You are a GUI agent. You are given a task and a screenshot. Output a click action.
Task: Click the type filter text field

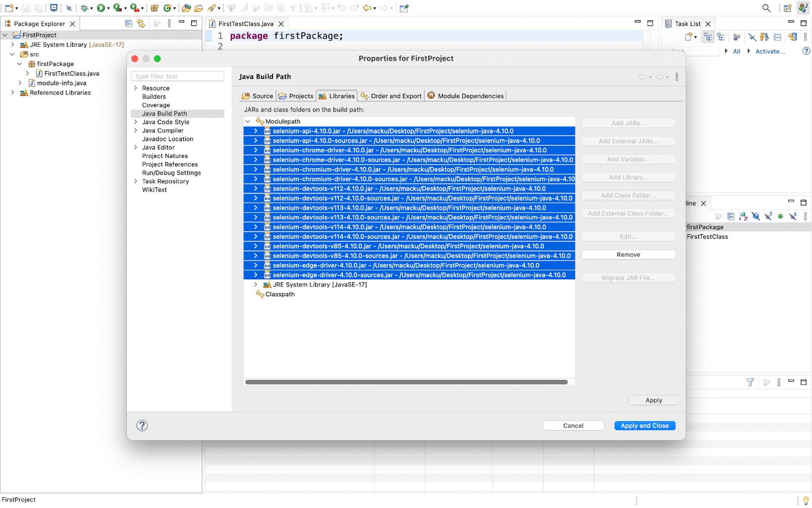(x=177, y=76)
